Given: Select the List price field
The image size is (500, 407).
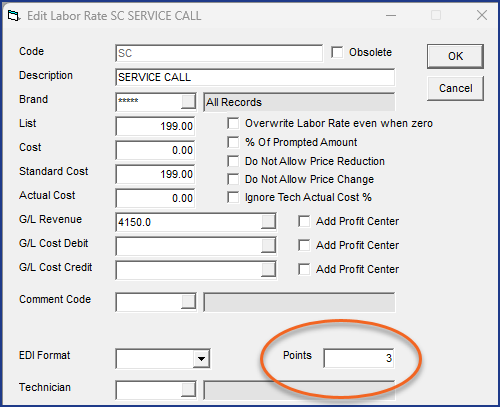Looking at the screenshot, I should [x=155, y=126].
